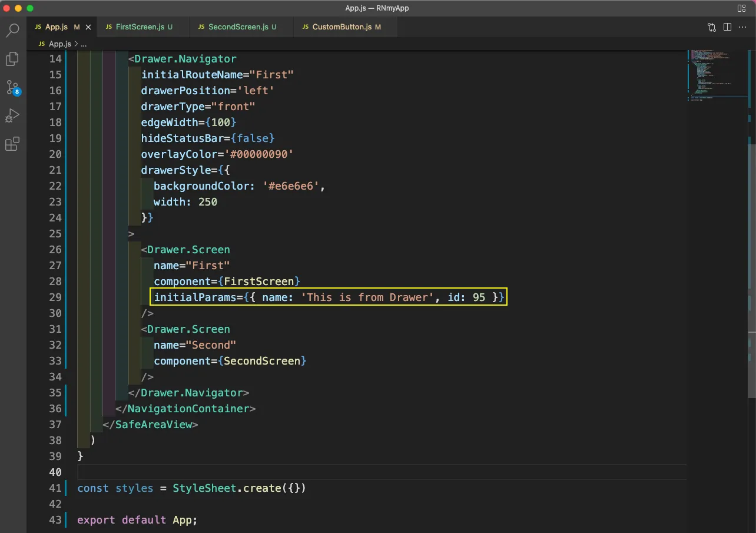
Task: Click line number 40 in gutter
Action: pos(55,472)
